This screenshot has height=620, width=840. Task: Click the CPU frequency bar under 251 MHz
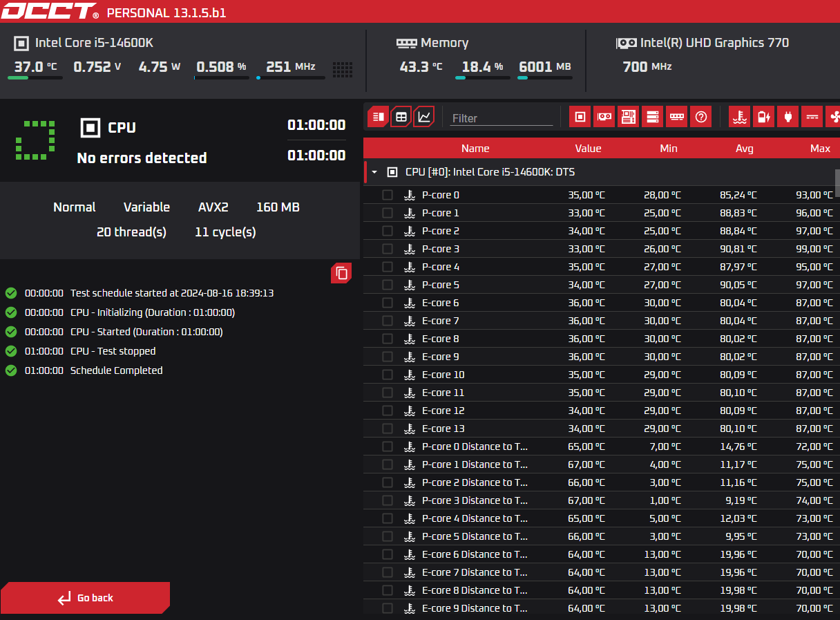click(290, 78)
